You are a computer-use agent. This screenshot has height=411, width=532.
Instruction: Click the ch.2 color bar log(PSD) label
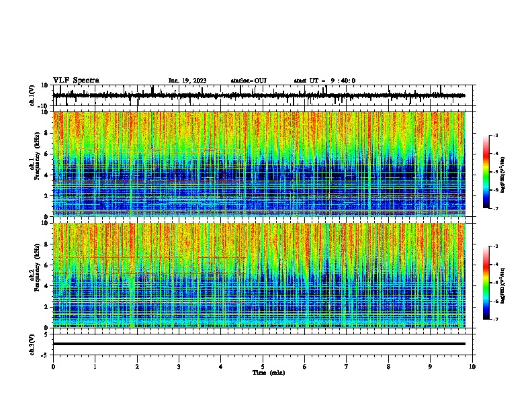click(503, 286)
